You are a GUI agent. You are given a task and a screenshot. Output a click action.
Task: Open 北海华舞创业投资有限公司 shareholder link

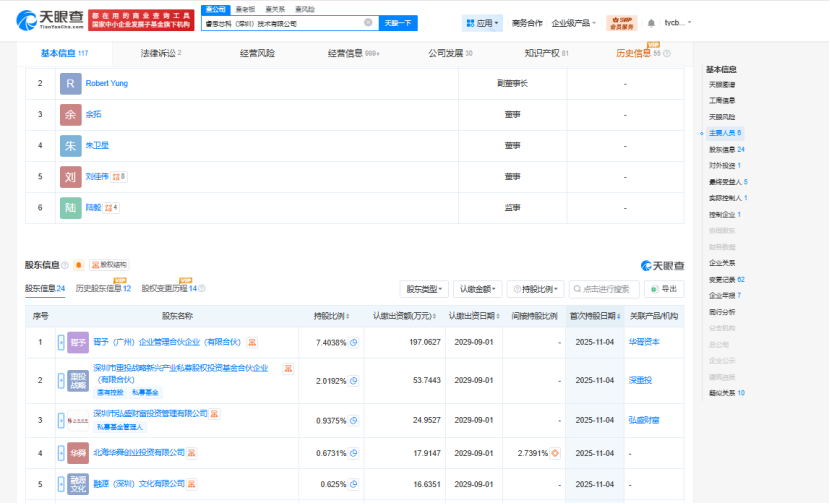click(x=139, y=453)
